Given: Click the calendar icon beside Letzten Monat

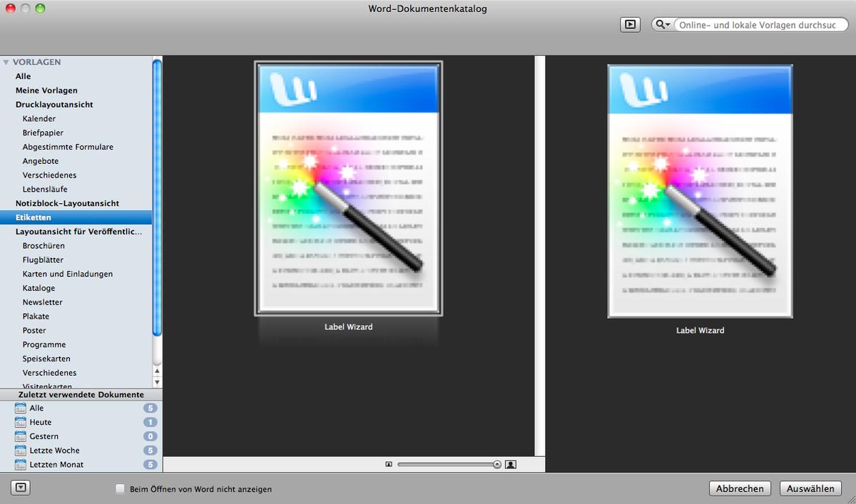Looking at the screenshot, I should pyautogui.click(x=20, y=464).
